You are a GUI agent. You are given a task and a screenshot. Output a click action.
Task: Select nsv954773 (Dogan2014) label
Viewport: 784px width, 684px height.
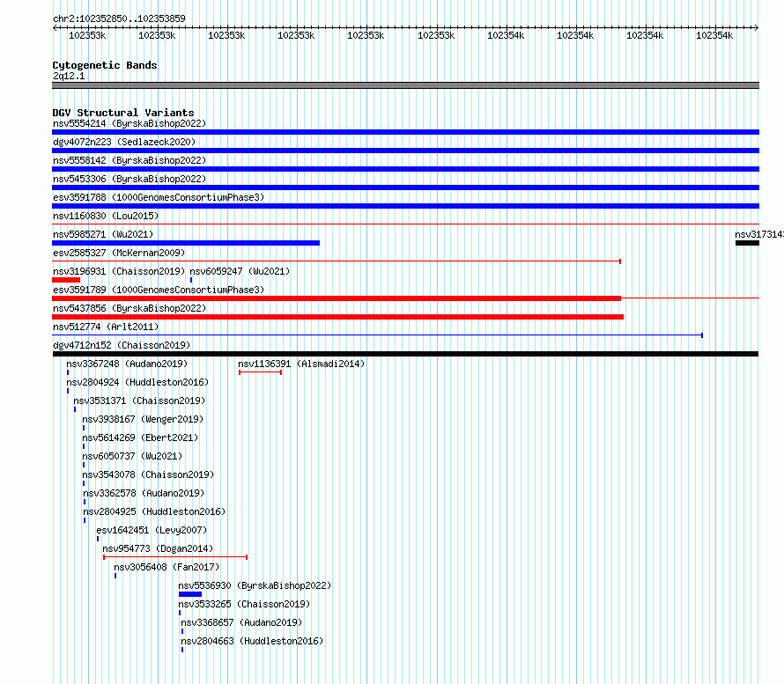(158, 548)
